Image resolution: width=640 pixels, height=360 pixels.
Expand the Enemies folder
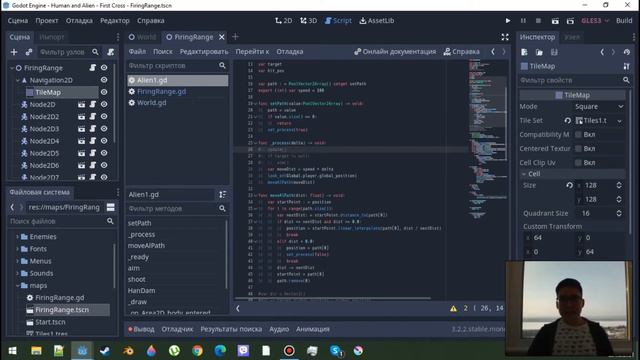click(x=18, y=237)
